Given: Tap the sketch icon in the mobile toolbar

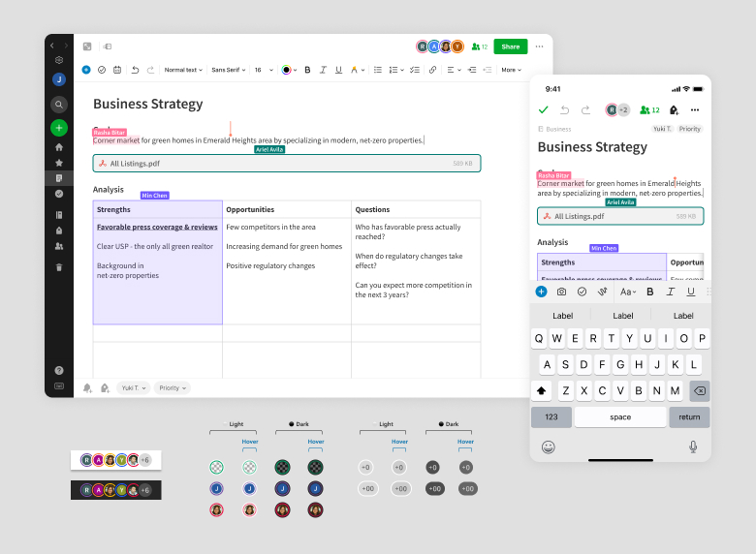Looking at the screenshot, I should click(602, 292).
